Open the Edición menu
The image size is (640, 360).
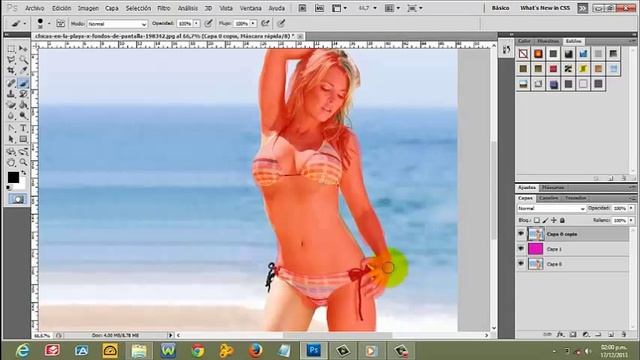[x=62, y=8]
